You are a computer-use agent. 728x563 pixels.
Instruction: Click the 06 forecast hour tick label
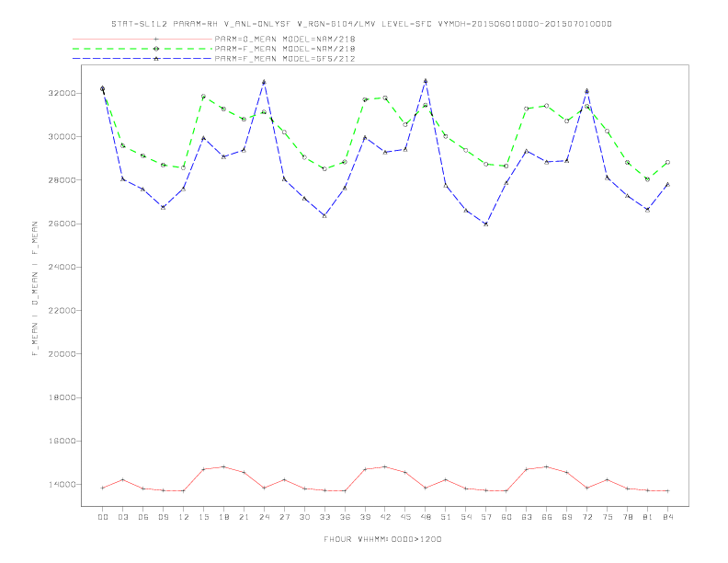(143, 517)
